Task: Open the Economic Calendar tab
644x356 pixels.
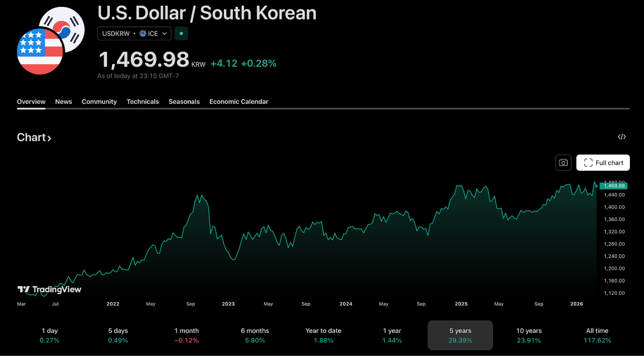Action: pyautogui.click(x=239, y=101)
